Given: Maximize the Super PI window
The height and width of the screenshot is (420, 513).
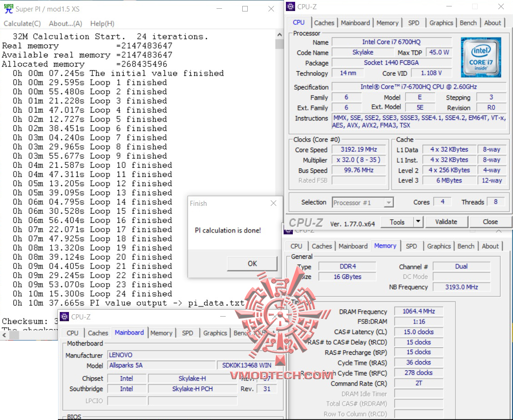Looking at the screenshot, I should coord(245,9).
